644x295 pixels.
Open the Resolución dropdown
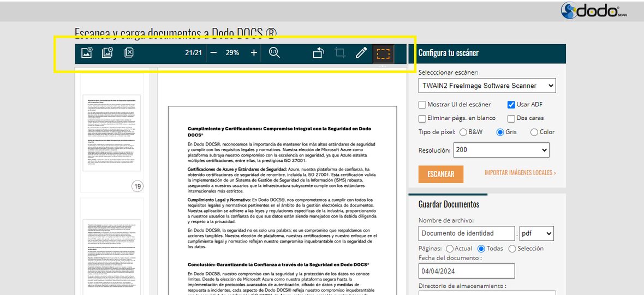(501, 150)
